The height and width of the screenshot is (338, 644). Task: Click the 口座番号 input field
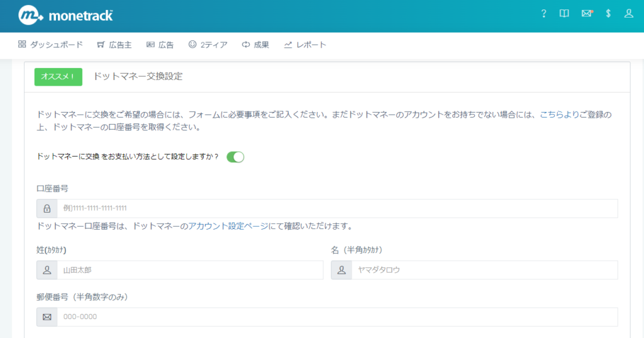coord(337,208)
